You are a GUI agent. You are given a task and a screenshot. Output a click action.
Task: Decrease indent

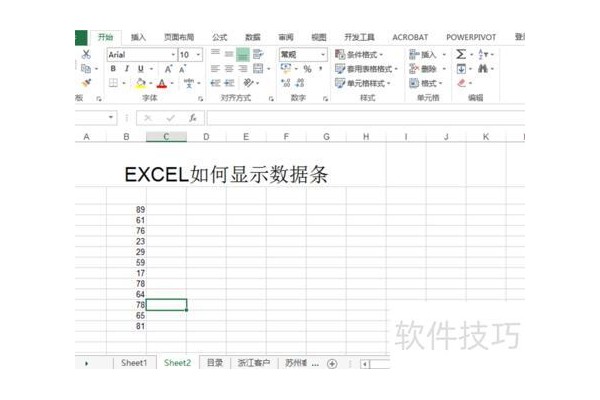pos(215,83)
